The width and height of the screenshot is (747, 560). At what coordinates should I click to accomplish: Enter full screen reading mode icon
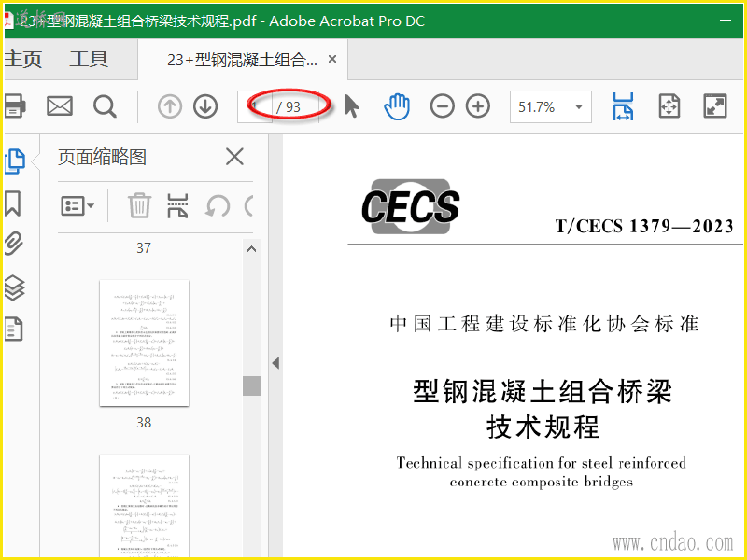point(715,105)
